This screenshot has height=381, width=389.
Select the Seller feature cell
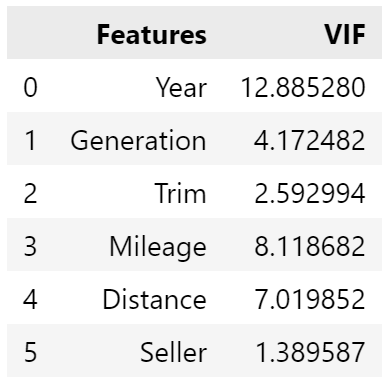[173, 352]
